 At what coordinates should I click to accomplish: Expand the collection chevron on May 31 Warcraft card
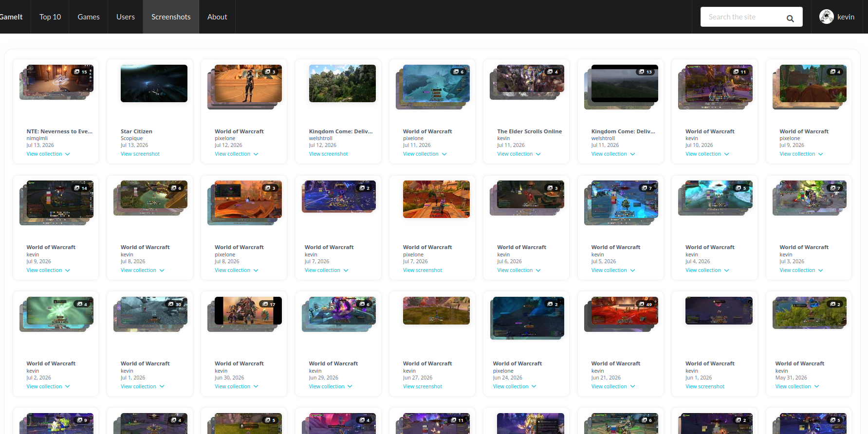pos(816,387)
